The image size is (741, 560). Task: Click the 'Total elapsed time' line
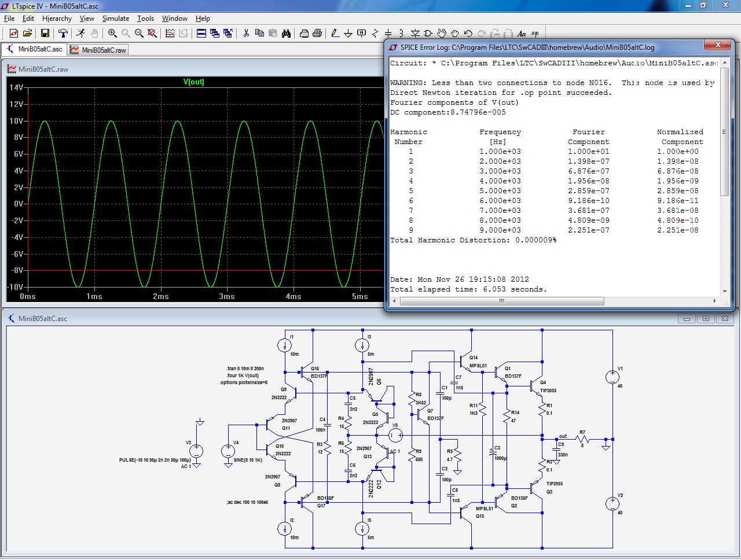pyautogui.click(x=468, y=289)
